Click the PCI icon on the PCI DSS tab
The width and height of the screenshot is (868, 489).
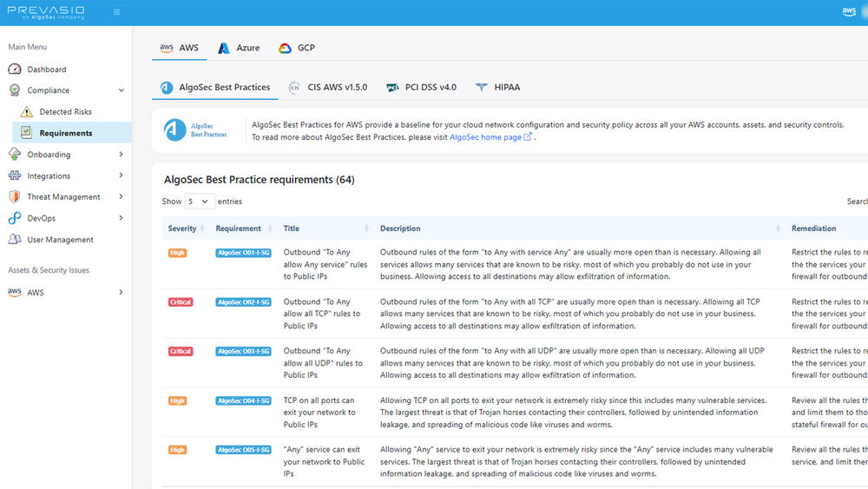tap(392, 88)
